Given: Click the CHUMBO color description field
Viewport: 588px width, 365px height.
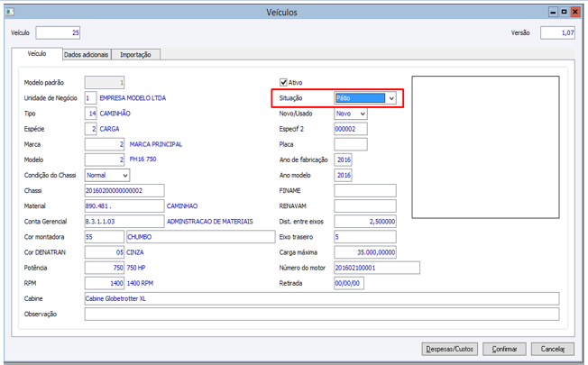Looking at the screenshot, I should click(x=201, y=237).
